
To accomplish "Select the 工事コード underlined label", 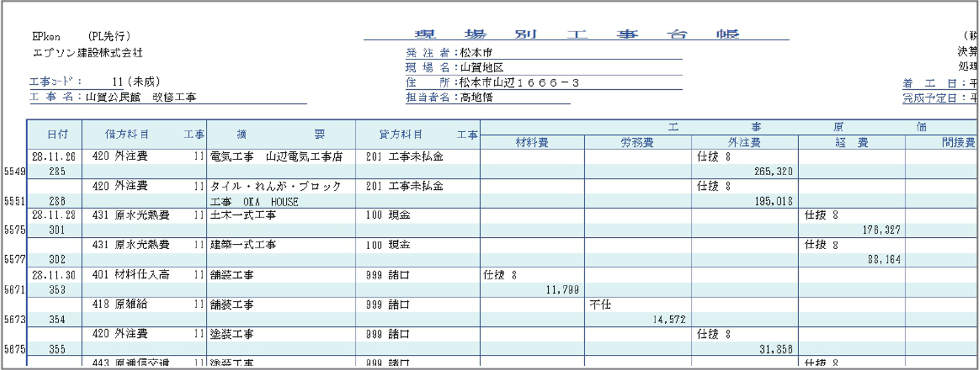I will tap(56, 82).
